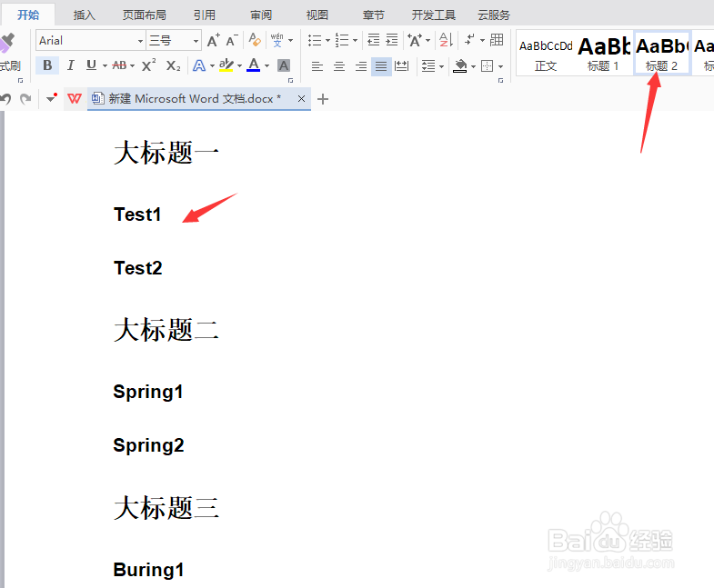Click the show/hide paragraph marks icon

point(470,40)
